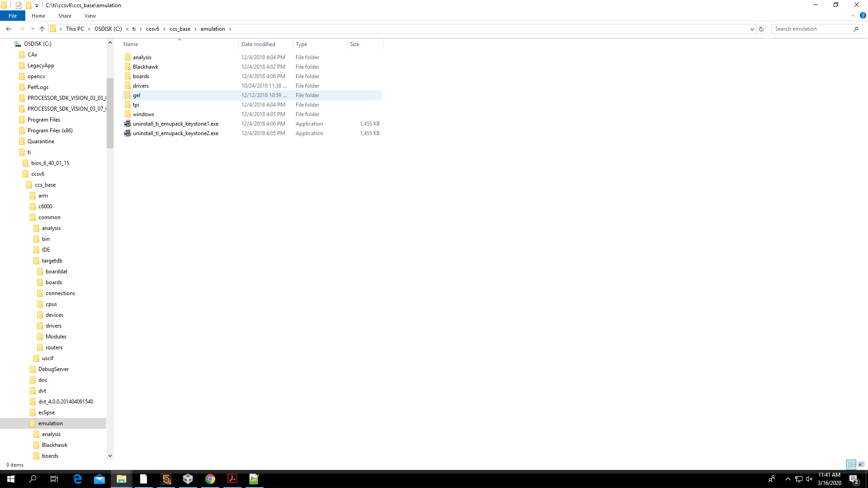
Task: Expand the ribbon with the chevron
Action: point(853,15)
